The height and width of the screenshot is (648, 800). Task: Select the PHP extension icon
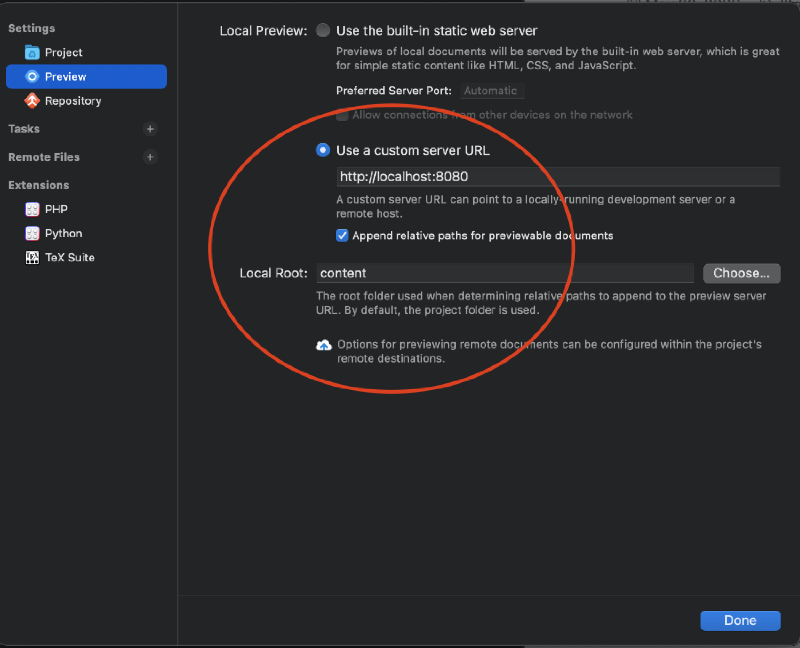tap(32, 209)
